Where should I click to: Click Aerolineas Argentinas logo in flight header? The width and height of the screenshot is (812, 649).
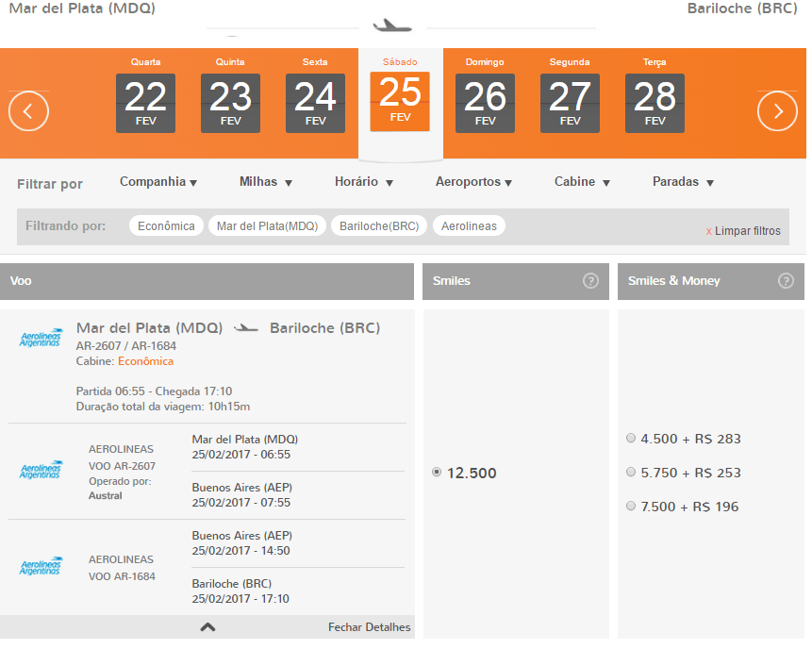click(x=41, y=337)
